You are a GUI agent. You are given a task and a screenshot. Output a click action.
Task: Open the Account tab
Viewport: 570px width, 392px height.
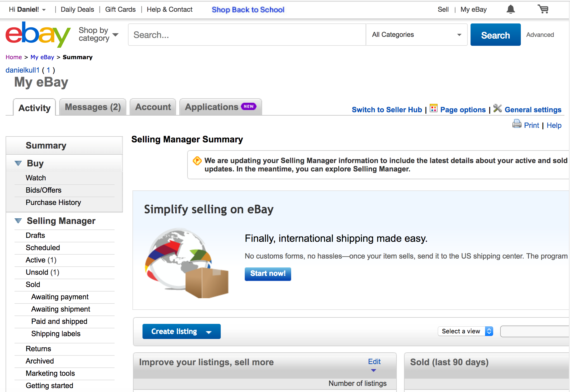153,107
